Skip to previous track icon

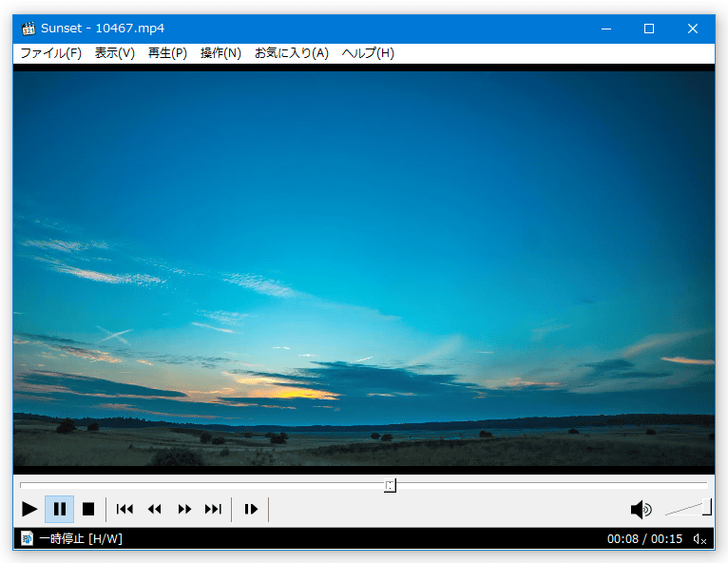pyautogui.click(x=125, y=509)
